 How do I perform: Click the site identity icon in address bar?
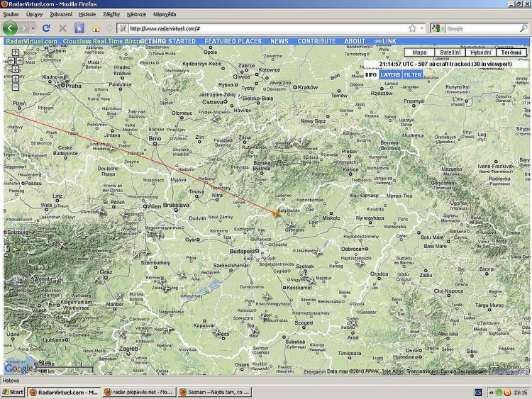click(x=123, y=28)
